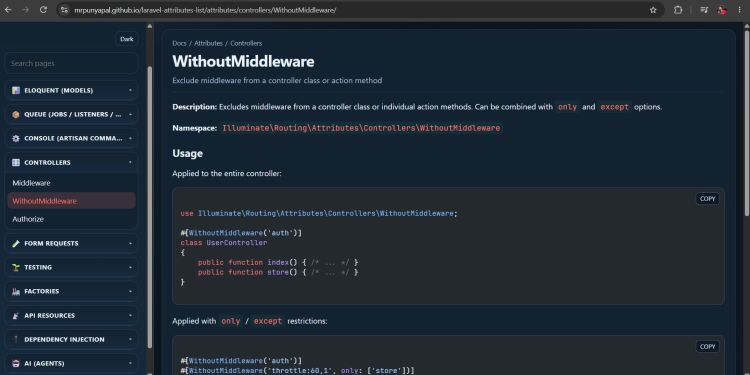The height and width of the screenshot is (375, 750).
Task: Expand the Testing section chevron
Action: click(130, 267)
